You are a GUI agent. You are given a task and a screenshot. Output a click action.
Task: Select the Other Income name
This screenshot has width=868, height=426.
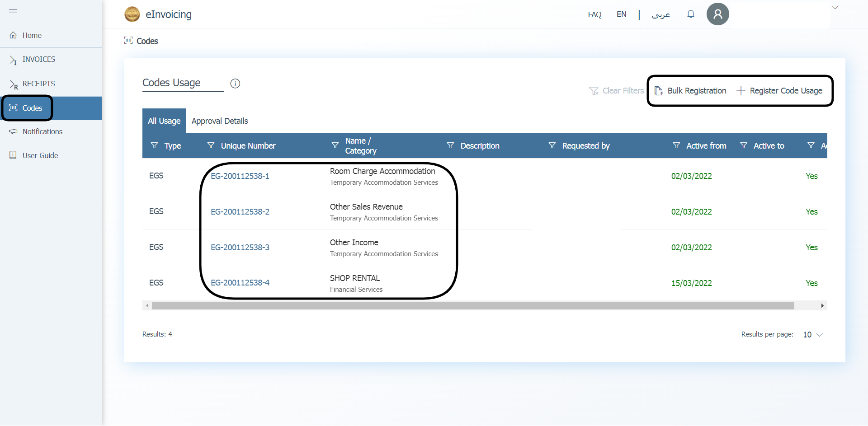pos(354,243)
